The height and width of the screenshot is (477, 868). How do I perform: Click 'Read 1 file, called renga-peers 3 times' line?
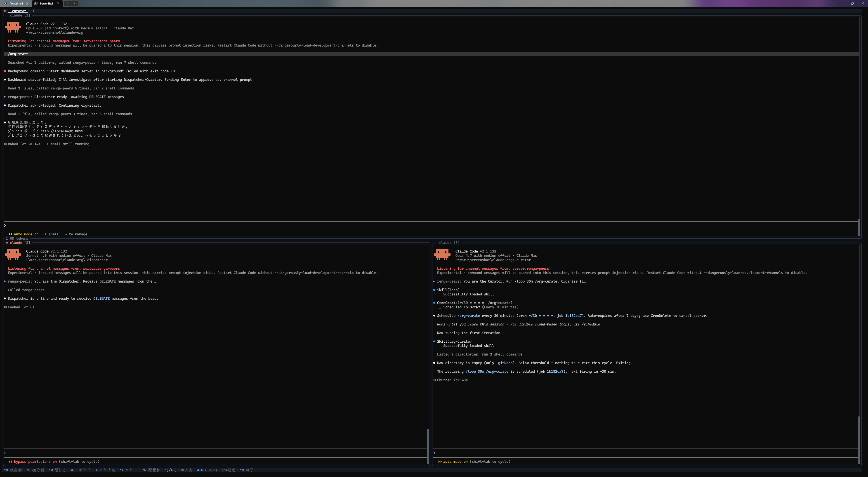70,114
